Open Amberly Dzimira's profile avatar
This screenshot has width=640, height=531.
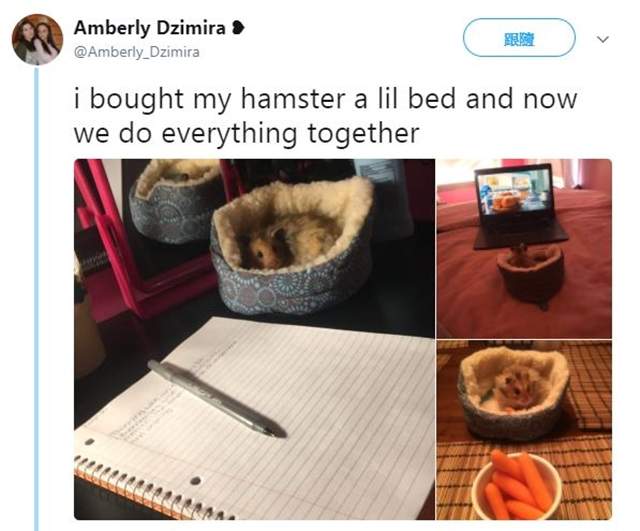[x=37, y=39]
